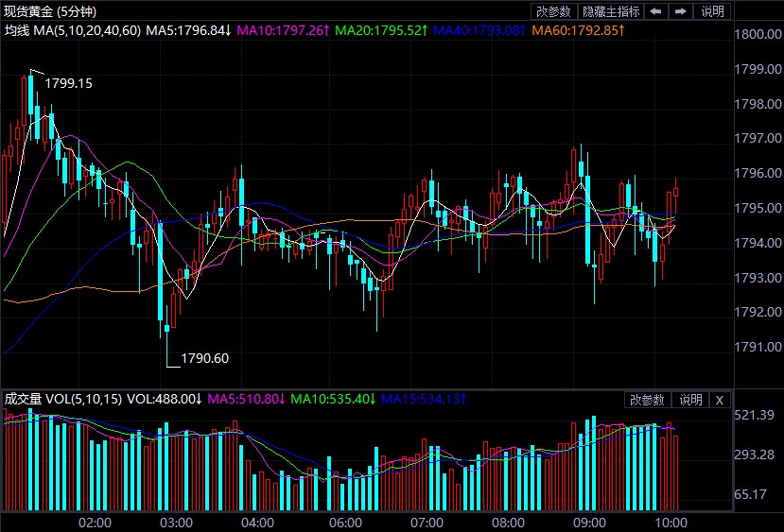Click the 06:00 time axis label

click(345, 523)
